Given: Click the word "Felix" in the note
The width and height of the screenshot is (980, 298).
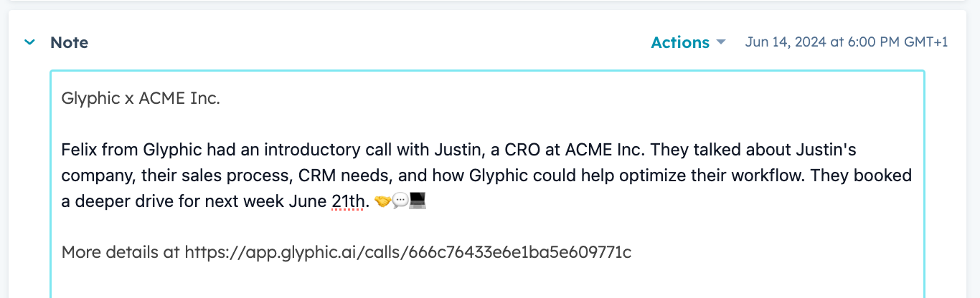Looking at the screenshot, I should point(80,150).
